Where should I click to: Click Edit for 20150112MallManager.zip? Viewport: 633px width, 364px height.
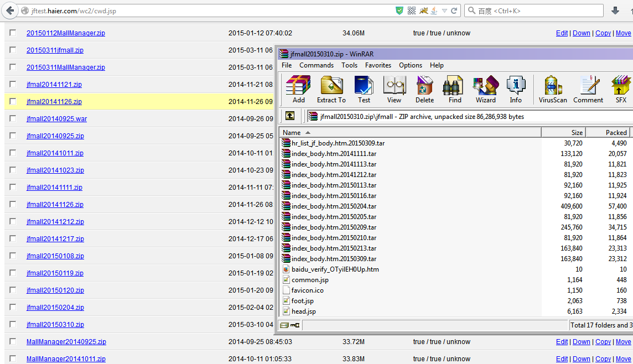pyautogui.click(x=562, y=33)
